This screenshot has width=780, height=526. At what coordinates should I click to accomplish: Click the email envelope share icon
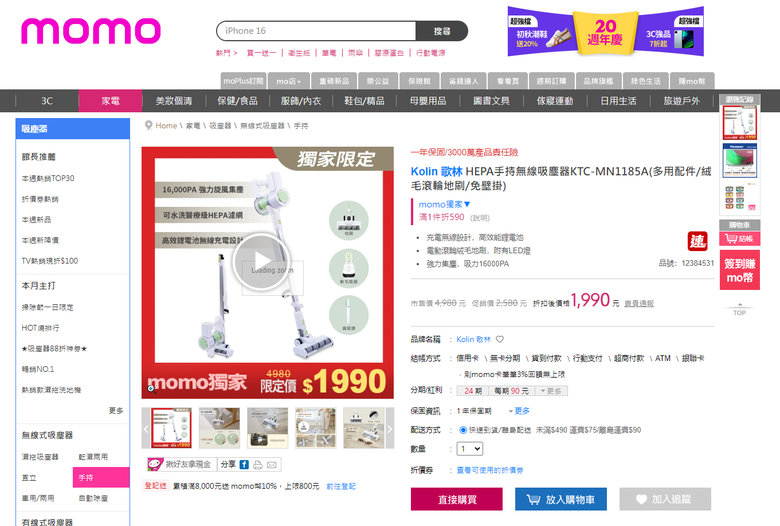coord(272,465)
